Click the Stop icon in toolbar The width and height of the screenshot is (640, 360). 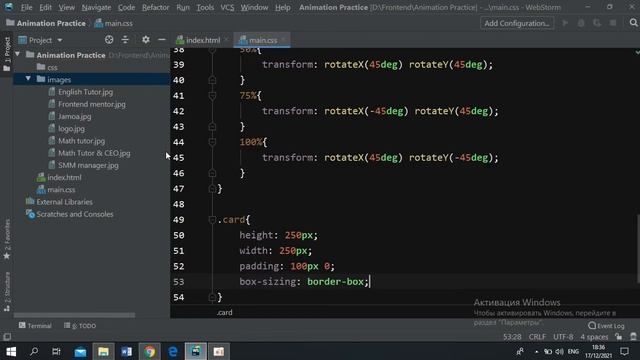point(613,23)
